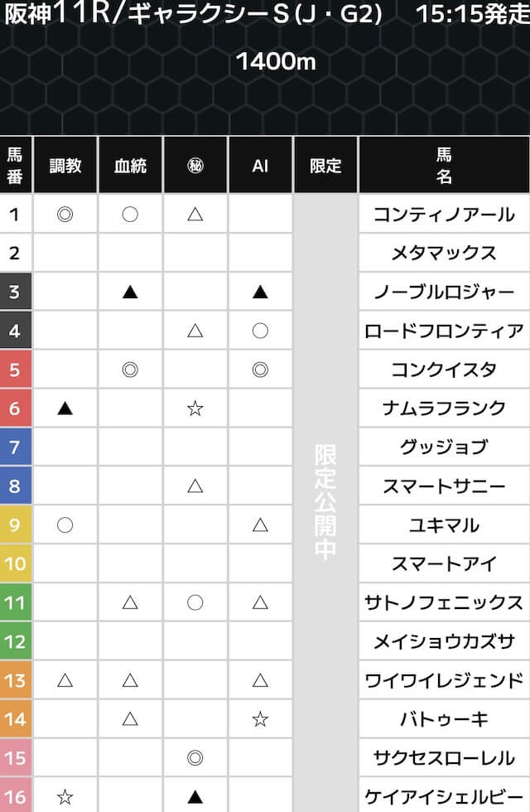Select the 限定 column header
Image resolution: width=530 pixels, height=812 pixels.
coord(325,165)
